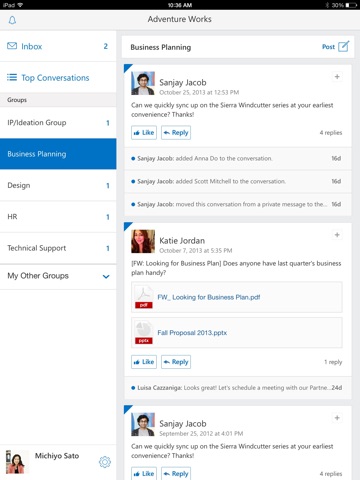Click the Post link
The image size is (360, 480).
pyautogui.click(x=328, y=47)
